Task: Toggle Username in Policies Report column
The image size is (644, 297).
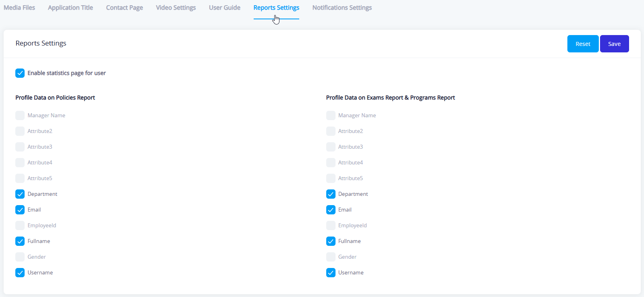Action: 20,273
